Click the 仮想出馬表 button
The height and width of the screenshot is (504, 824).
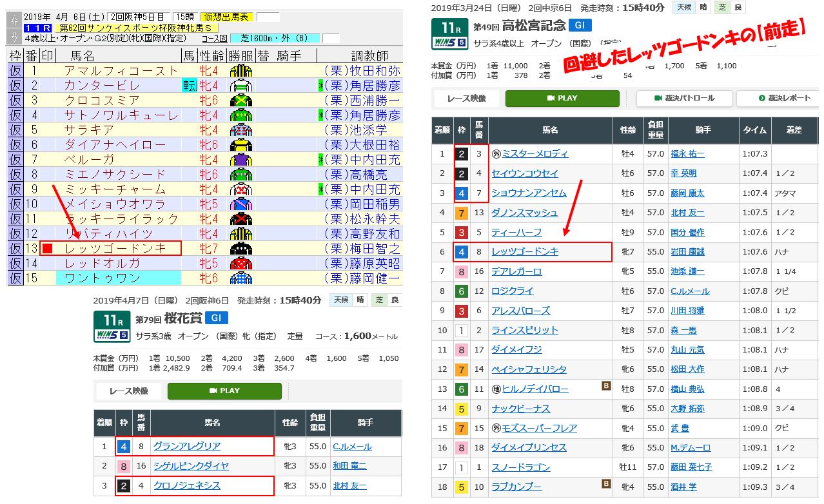[226, 17]
